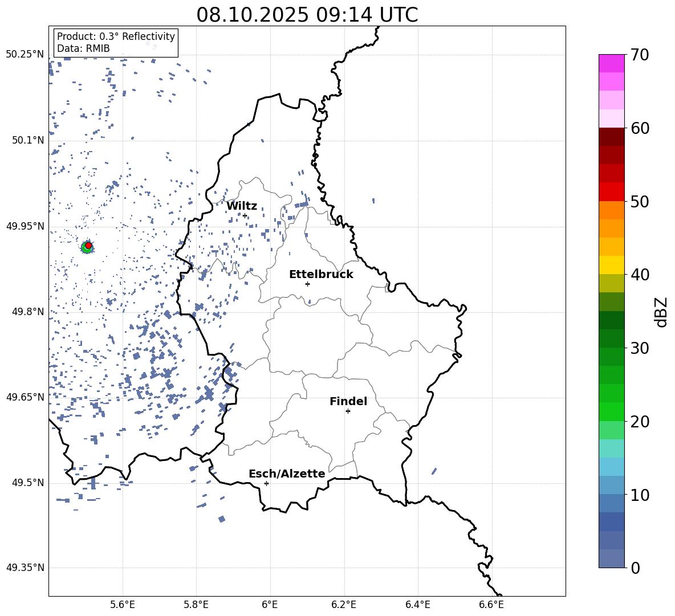
Task: Click the 50.1°N latitude label
Action: click(x=28, y=140)
